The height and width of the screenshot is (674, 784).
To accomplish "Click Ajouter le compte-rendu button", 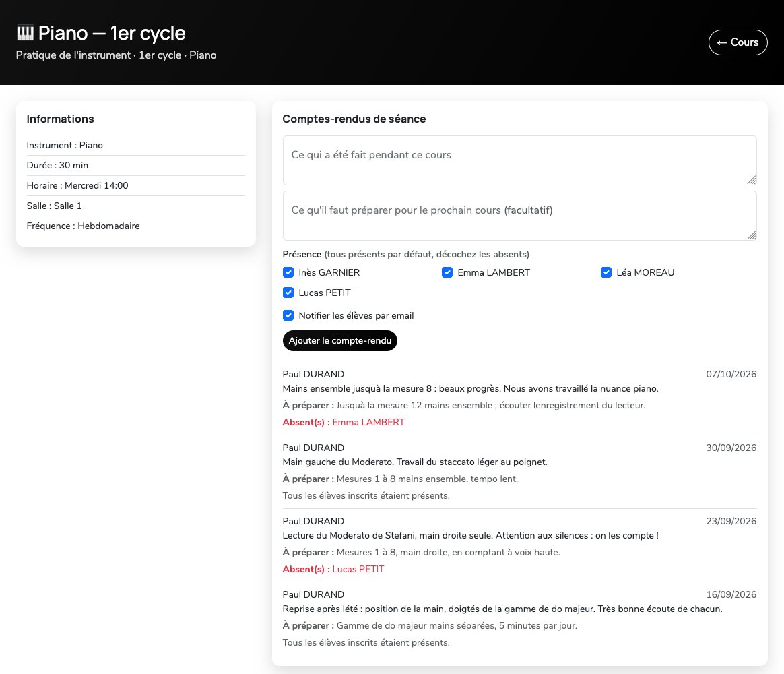I will tap(340, 341).
